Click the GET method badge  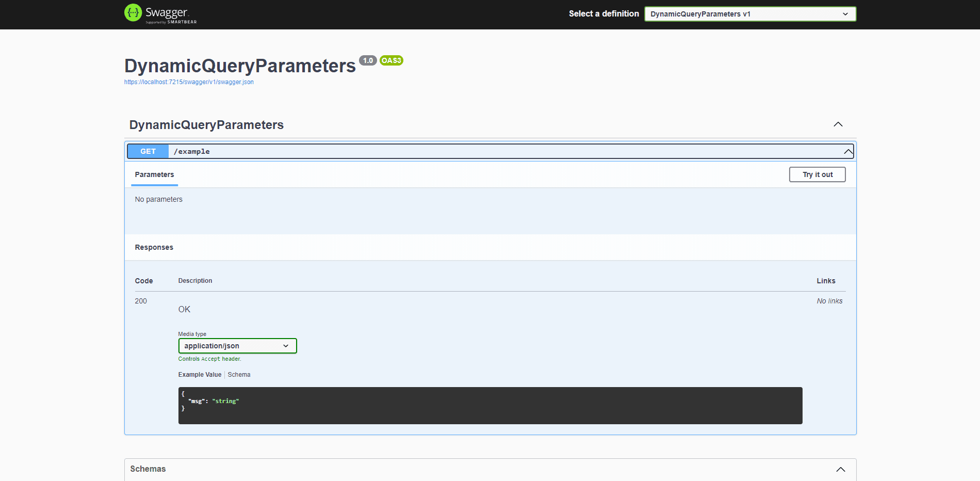pyautogui.click(x=148, y=151)
